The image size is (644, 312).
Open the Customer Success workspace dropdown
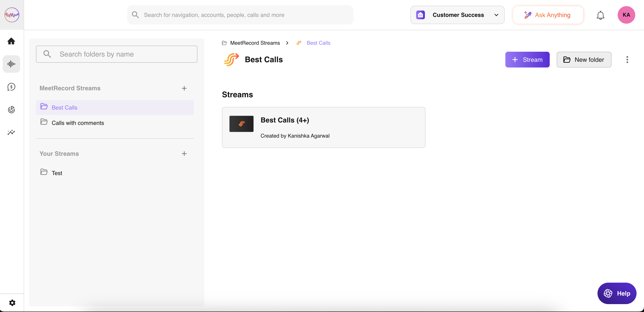(x=457, y=15)
